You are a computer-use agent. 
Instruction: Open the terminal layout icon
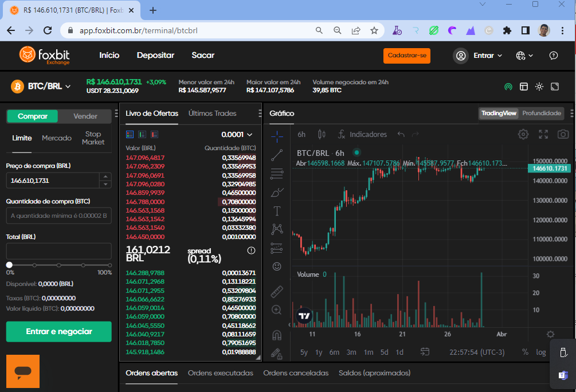tap(524, 87)
